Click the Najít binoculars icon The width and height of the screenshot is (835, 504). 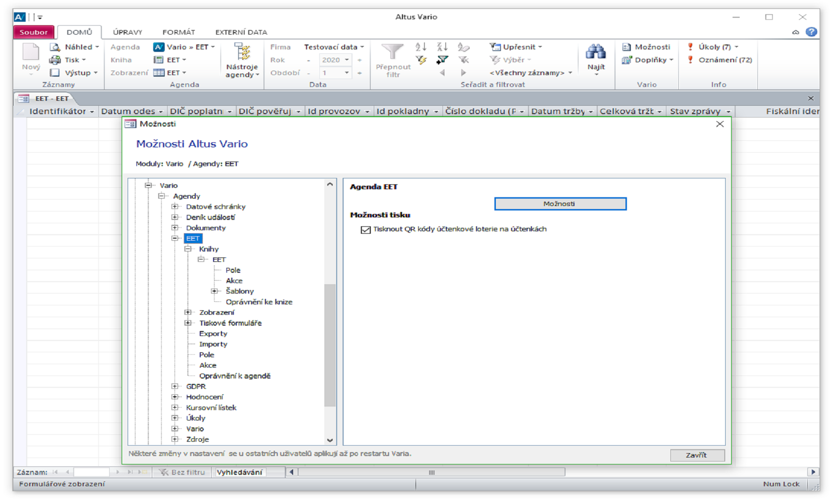point(596,52)
